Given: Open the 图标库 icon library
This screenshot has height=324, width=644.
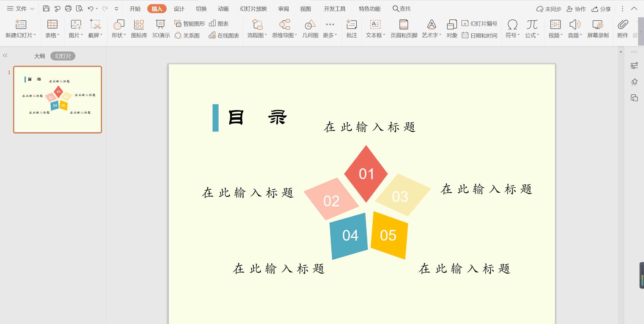Looking at the screenshot, I should coord(139,29).
